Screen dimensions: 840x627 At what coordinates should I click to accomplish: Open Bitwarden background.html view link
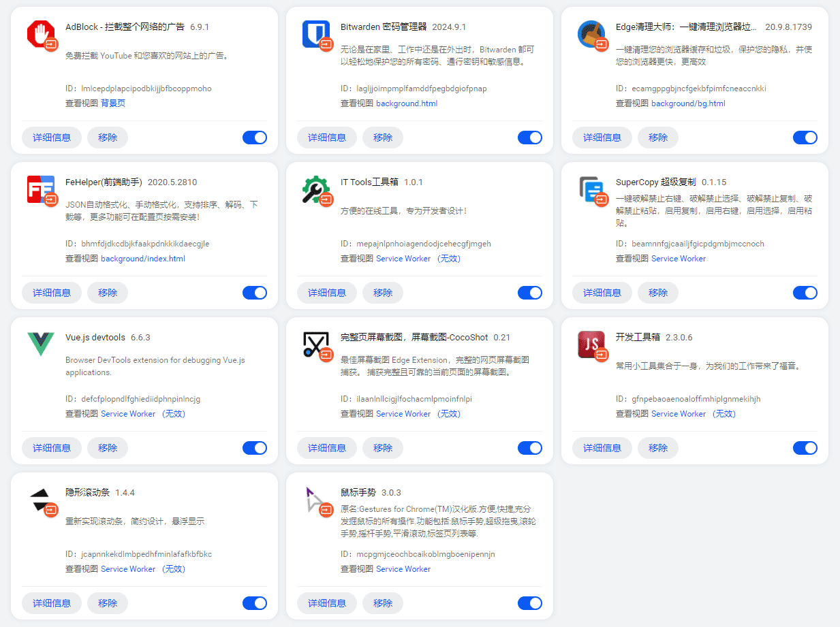[407, 103]
